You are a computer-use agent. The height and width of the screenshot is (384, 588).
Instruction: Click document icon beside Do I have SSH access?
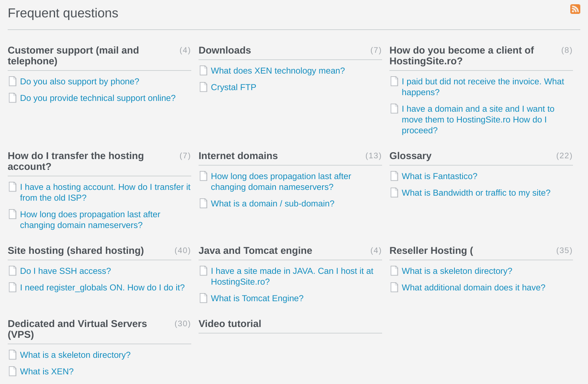tap(13, 271)
